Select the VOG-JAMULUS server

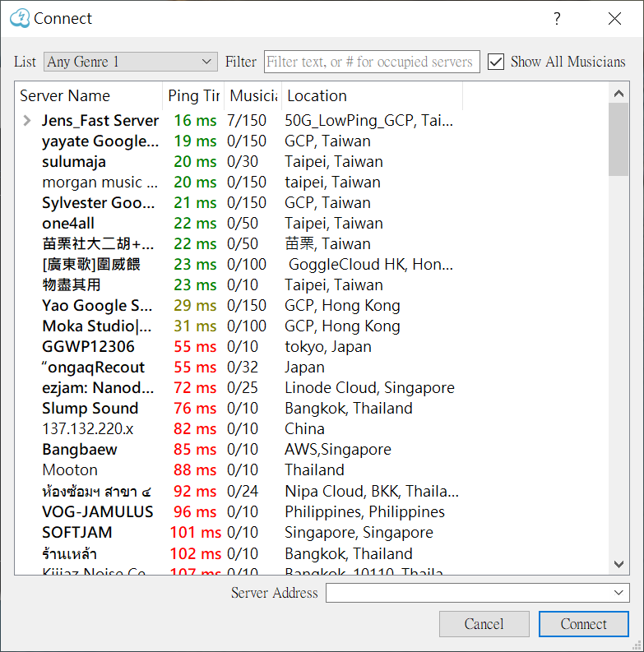coord(97,512)
